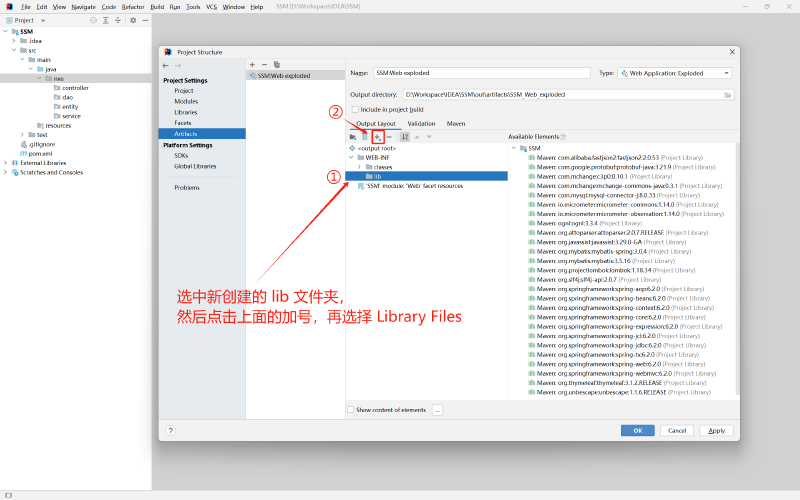Expand the test folder in the Project tree
The width and height of the screenshot is (800, 500).
[22, 135]
